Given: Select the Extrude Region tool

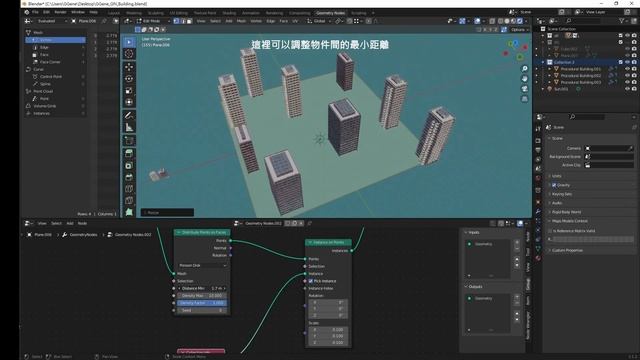Looking at the screenshot, I should (129, 153).
